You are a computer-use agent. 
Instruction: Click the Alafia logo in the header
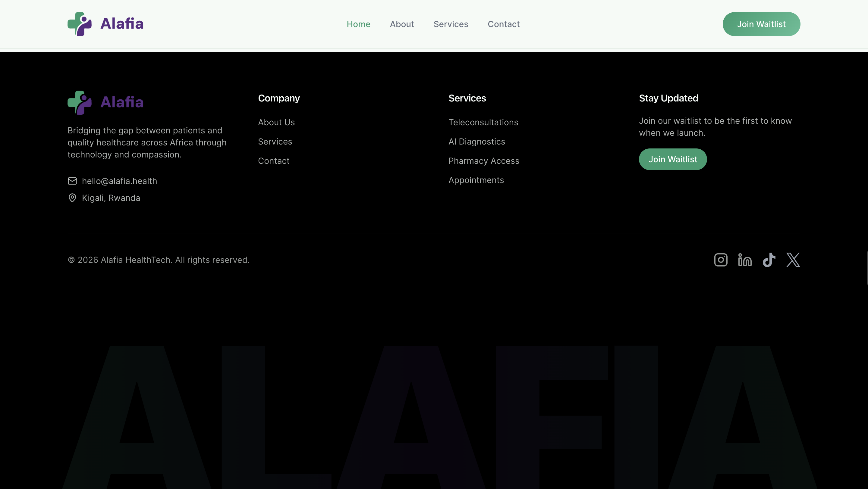[105, 24]
